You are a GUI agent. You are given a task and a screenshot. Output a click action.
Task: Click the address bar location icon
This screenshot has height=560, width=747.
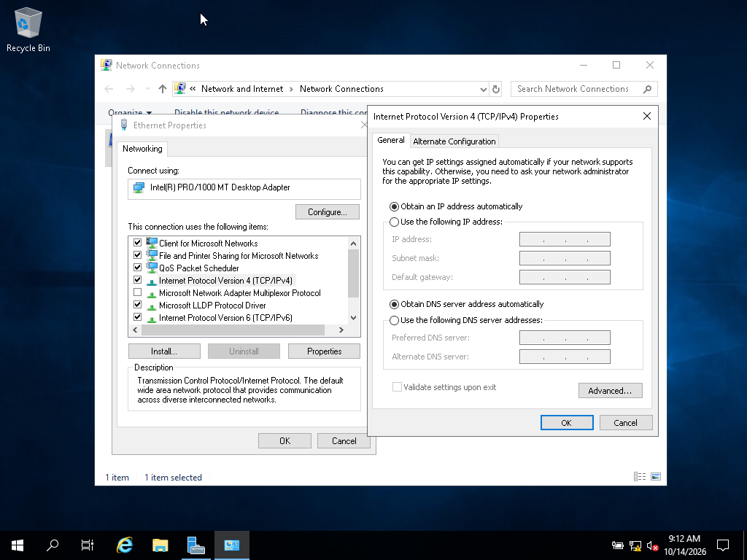pyautogui.click(x=180, y=88)
